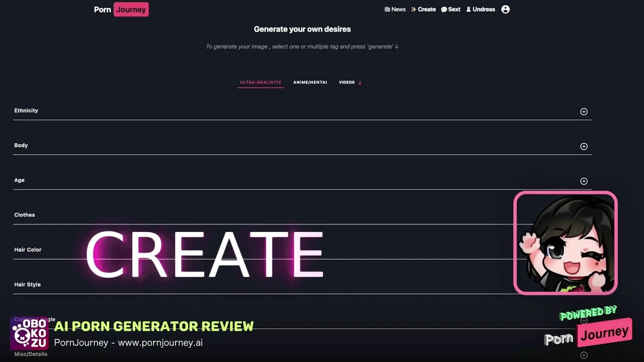Expand the Ethnicity section plus icon

point(584,112)
